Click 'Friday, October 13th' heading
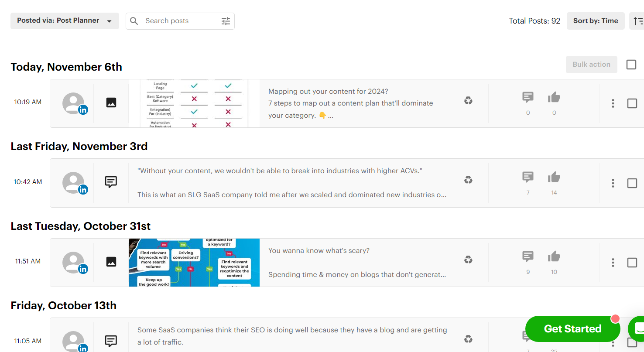The height and width of the screenshot is (352, 644). click(x=64, y=305)
